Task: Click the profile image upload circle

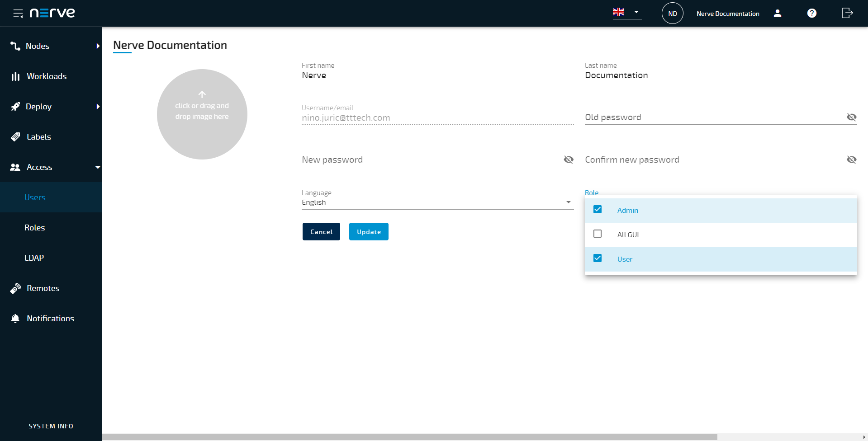Action: (x=202, y=114)
